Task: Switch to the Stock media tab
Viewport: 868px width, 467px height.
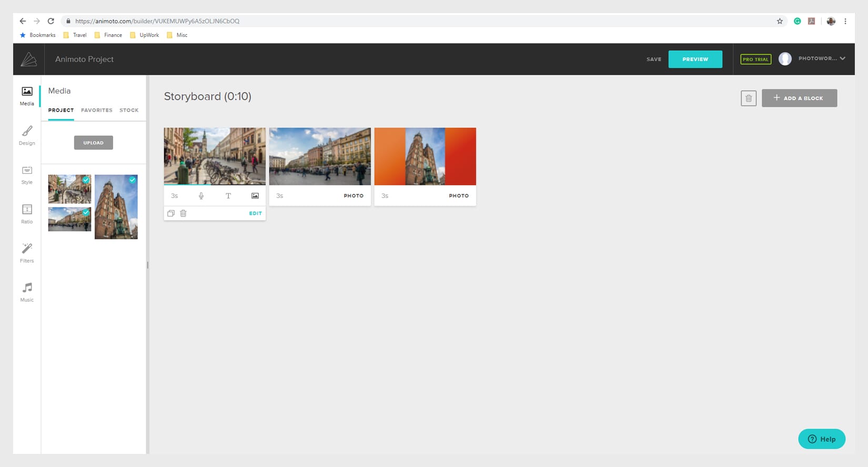Action: [x=129, y=110]
